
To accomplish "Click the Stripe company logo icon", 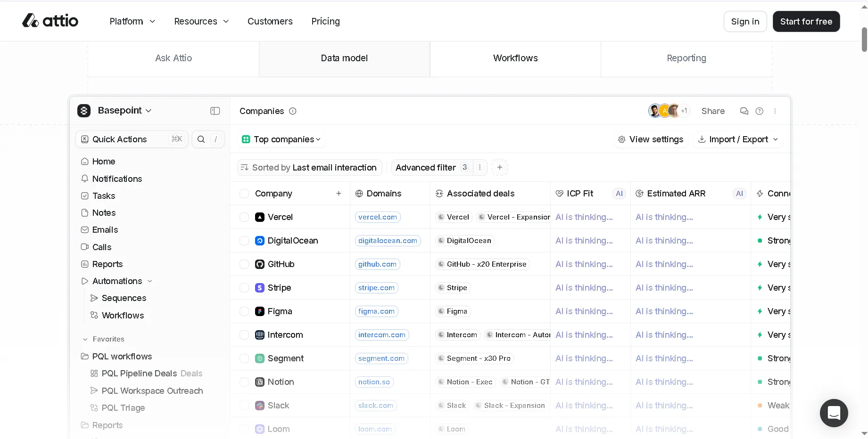I will coord(260,288).
